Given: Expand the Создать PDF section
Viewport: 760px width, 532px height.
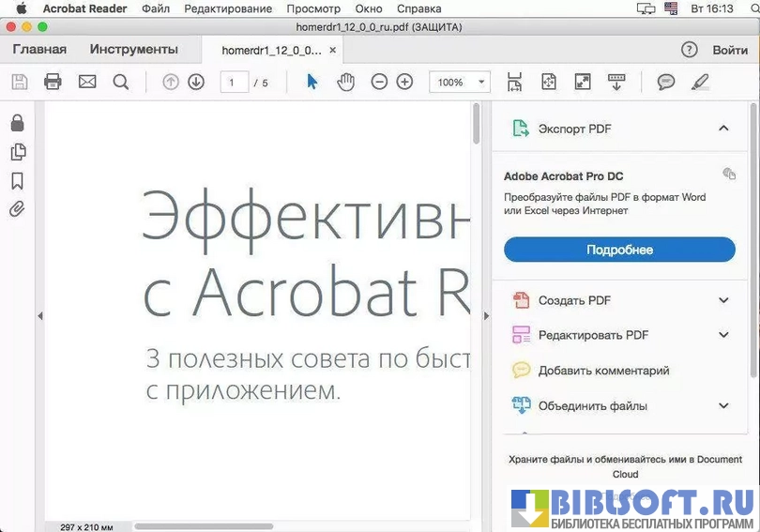Looking at the screenshot, I should point(723,300).
